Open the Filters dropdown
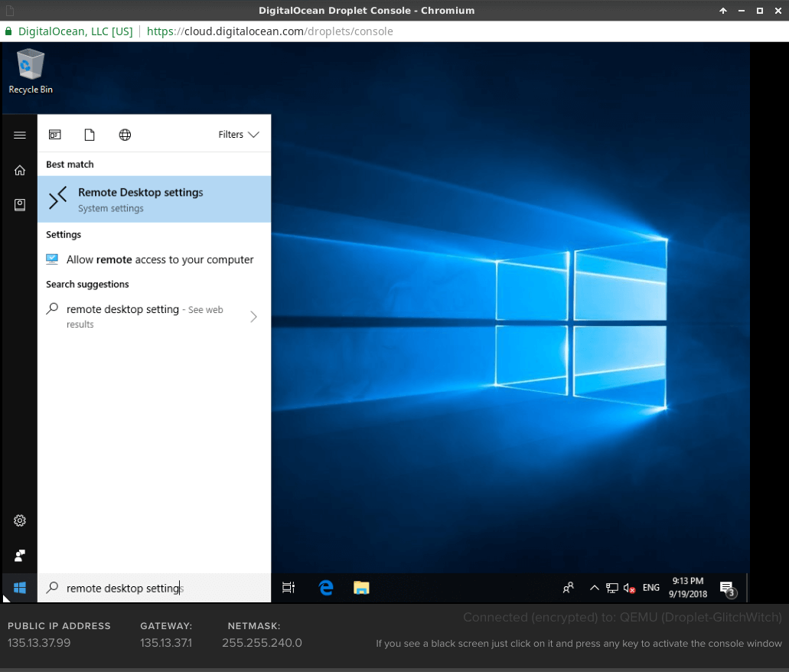This screenshot has height=672, width=789. (x=238, y=135)
